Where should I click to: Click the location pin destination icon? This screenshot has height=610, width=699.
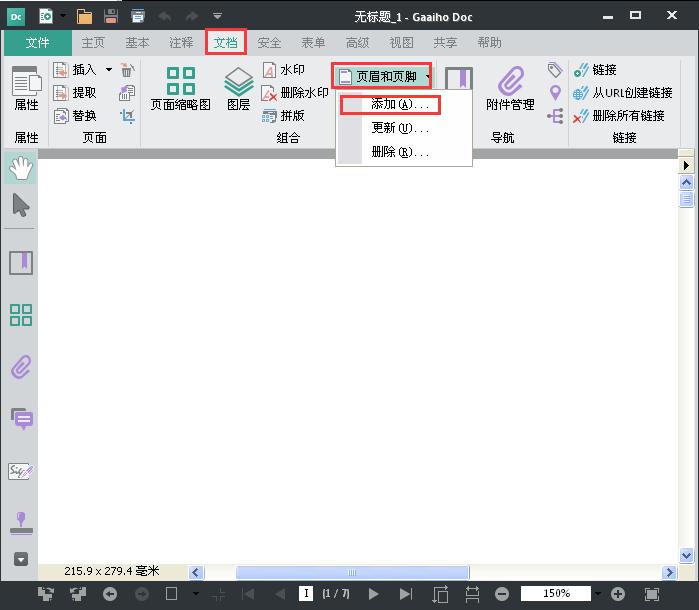[x=555, y=93]
